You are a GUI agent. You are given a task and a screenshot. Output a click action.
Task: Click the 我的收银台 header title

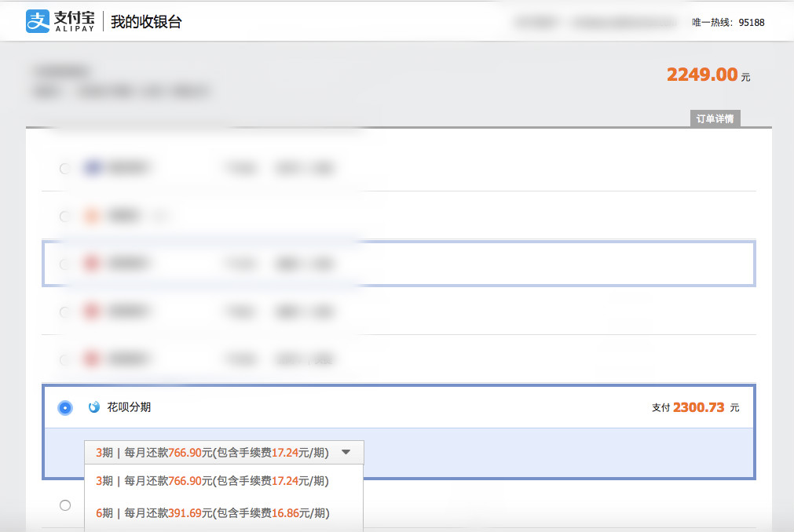(146, 22)
